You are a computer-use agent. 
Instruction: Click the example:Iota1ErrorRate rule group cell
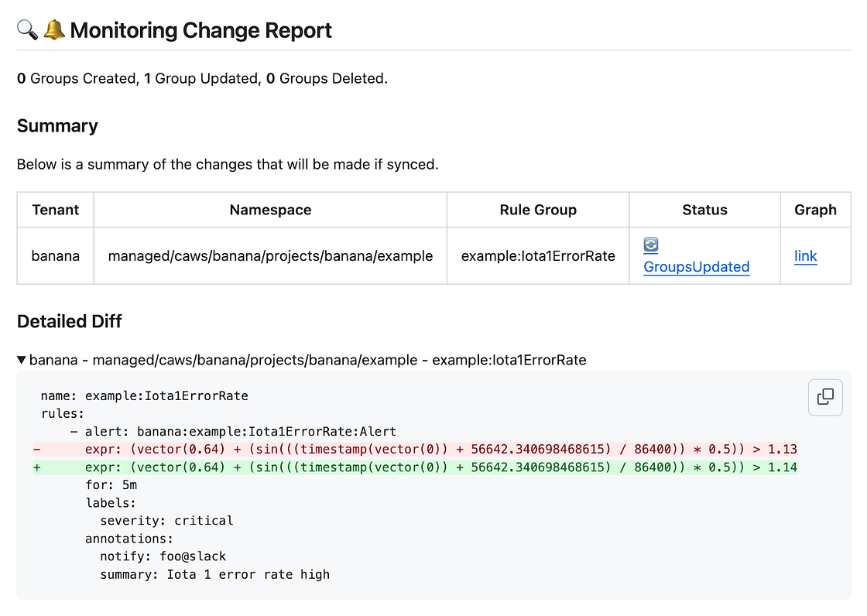point(538,256)
